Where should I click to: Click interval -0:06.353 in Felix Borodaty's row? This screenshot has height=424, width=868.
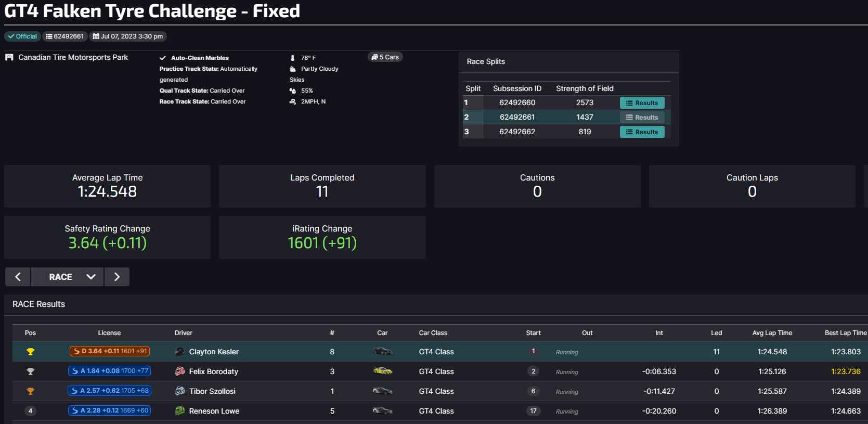tap(659, 371)
